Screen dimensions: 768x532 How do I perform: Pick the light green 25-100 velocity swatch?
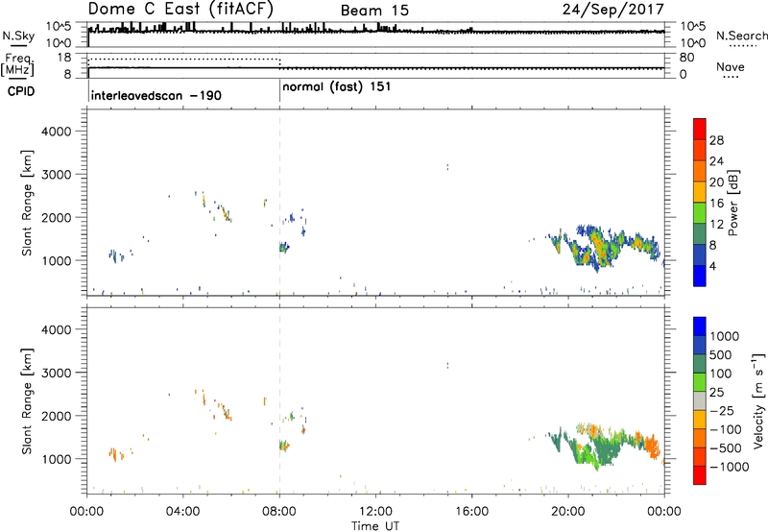tap(700, 382)
